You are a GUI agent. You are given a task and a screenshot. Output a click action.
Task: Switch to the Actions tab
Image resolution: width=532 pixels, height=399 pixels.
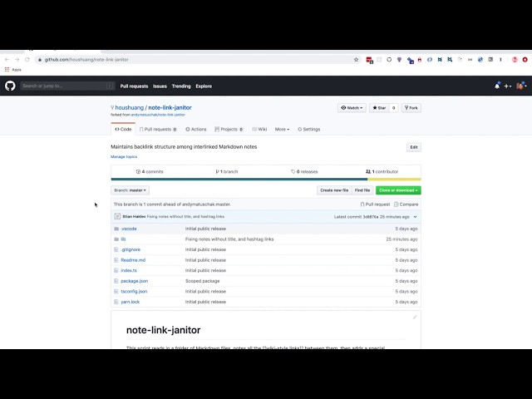196,130
